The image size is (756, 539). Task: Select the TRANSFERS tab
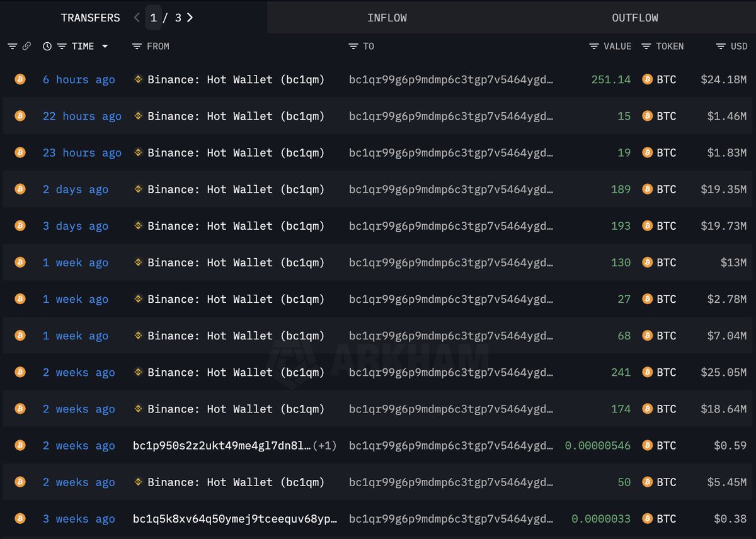coord(90,18)
